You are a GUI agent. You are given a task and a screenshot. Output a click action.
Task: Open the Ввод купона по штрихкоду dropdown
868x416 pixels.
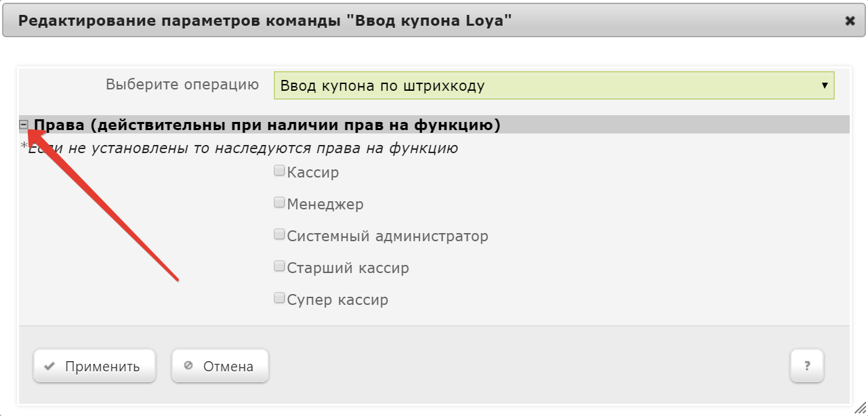pos(554,86)
